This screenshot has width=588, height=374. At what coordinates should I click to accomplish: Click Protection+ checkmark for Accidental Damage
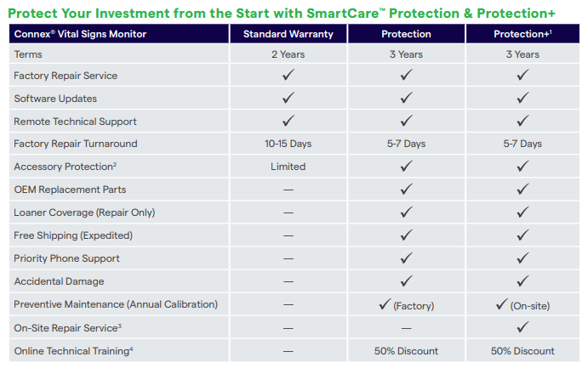pos(522,281)
